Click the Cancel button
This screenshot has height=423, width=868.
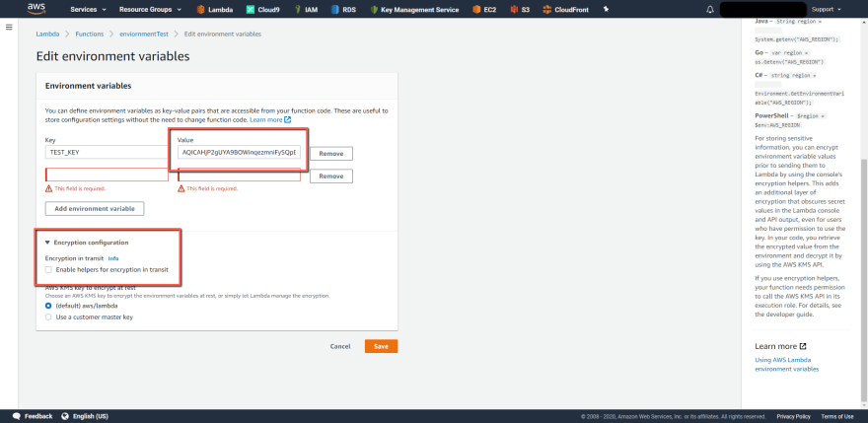340,346
